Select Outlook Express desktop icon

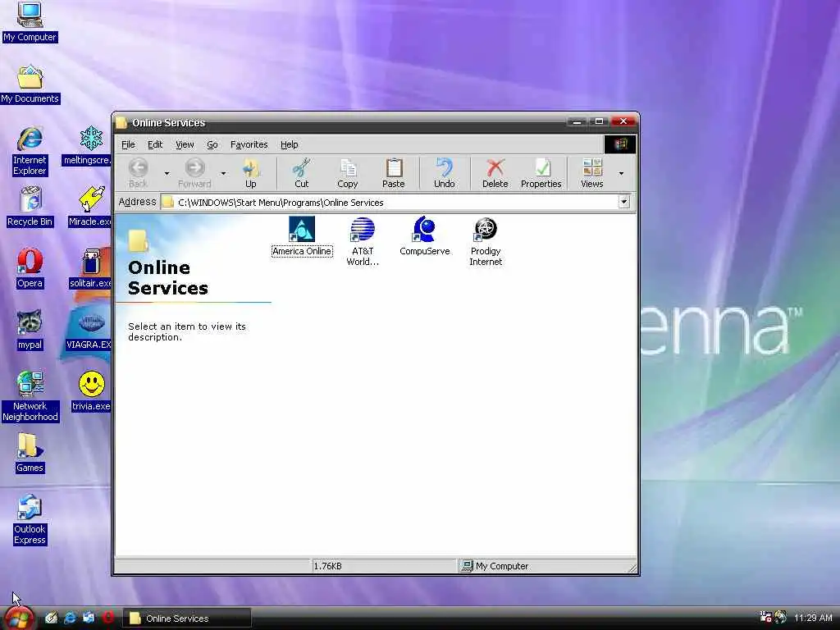(x=30, y=519)
